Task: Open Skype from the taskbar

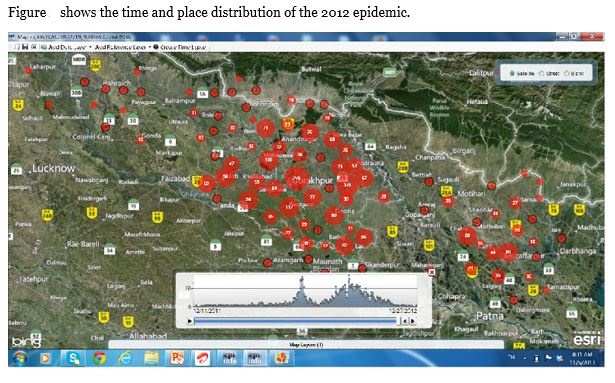Action: click(74, 358)
